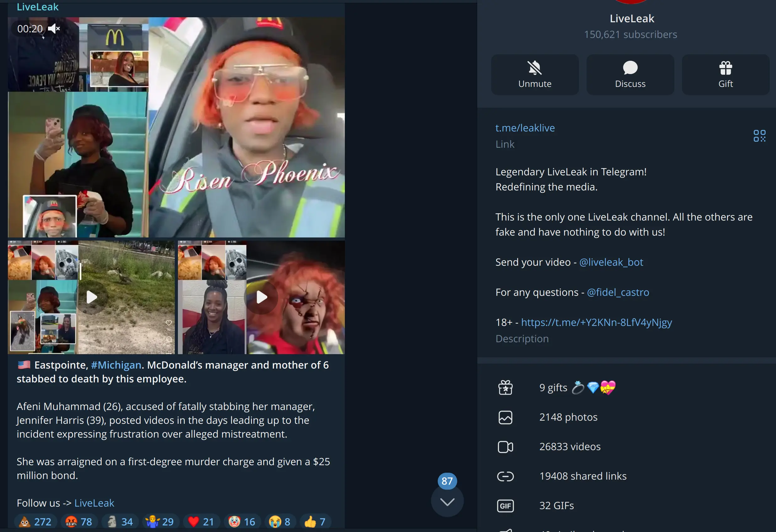Click the LiveLeak sender name above post
Screen dimensions: 776x532
click(x=38, y=7)
